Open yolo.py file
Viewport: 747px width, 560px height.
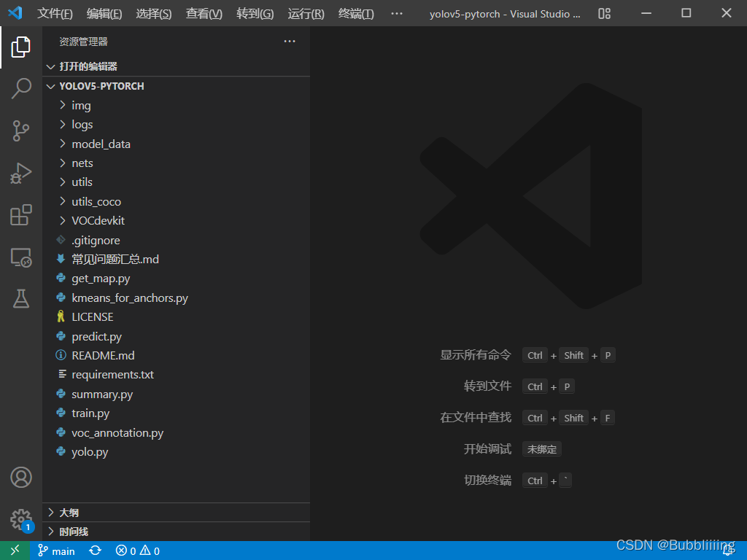(x=177, y=452)
